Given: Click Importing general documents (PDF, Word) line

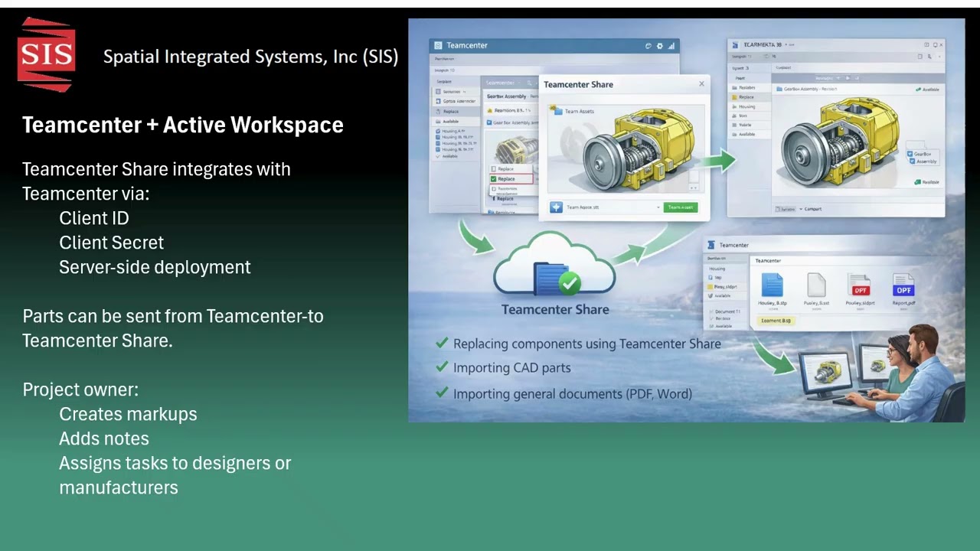Looking at the screenshot, I should [x=563, y=394].
